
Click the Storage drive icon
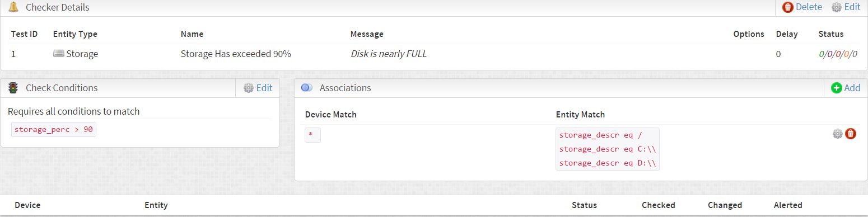tap(58, 54)
